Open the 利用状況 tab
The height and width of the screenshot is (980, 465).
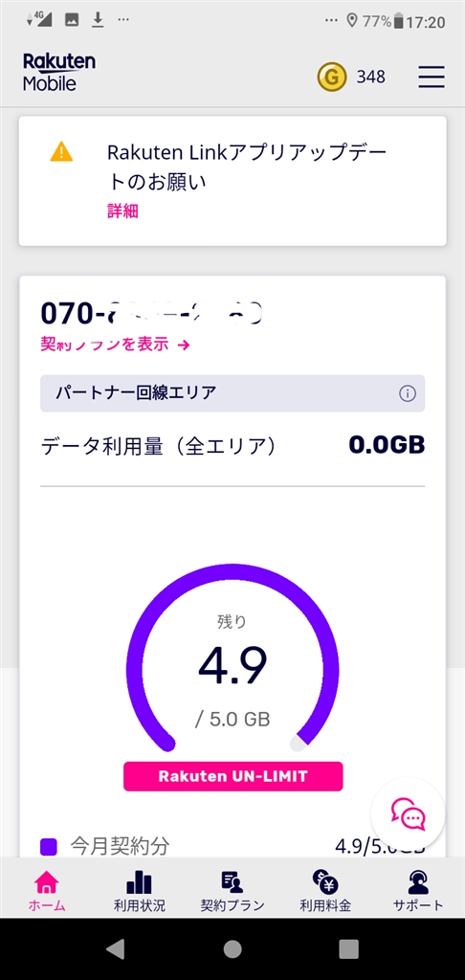pos(140,891)
